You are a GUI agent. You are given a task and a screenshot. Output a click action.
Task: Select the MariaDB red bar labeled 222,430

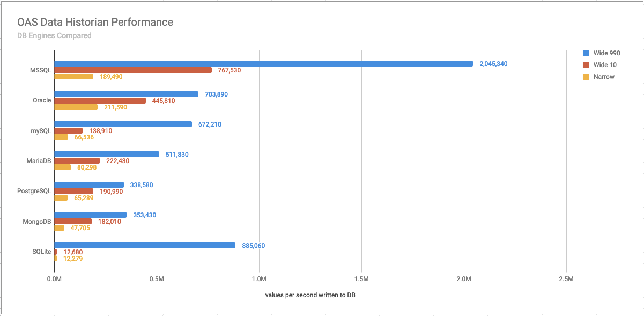[x=77, y=161]
